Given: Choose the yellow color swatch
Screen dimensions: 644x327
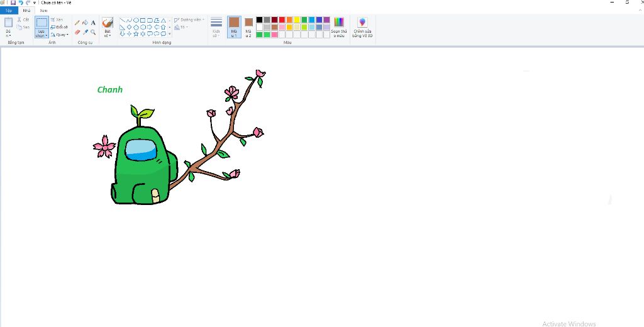Looking at the screenshot, I should click(x=297, y=19).
